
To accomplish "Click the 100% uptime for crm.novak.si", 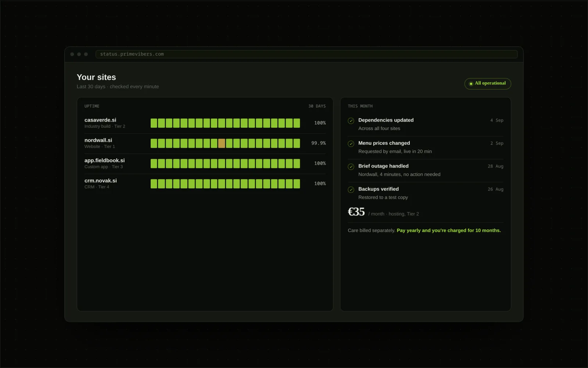I will (x=320, y=184).
